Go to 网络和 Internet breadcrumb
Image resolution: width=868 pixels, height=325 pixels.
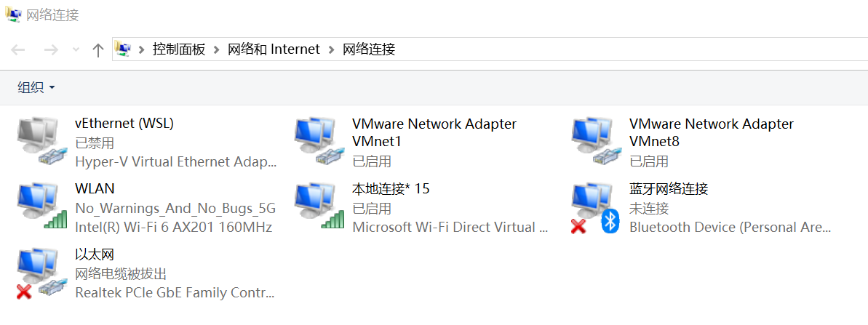click(274, 49)
